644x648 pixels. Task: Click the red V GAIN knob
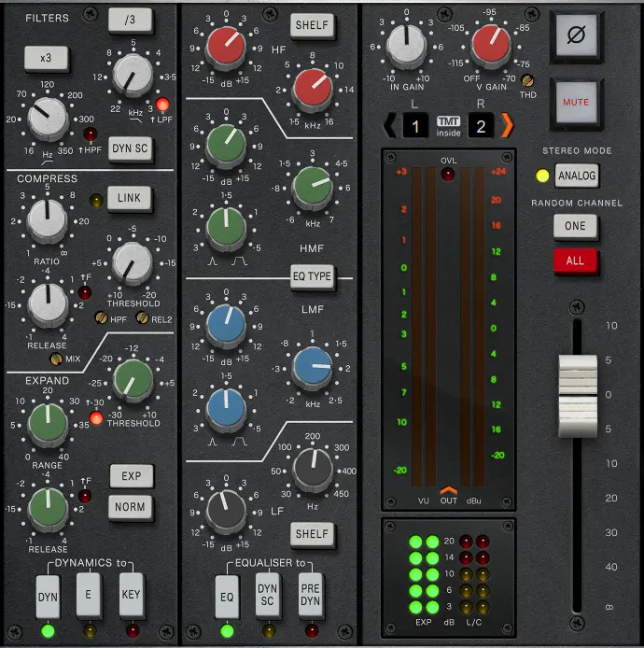(x=491, y=46)
